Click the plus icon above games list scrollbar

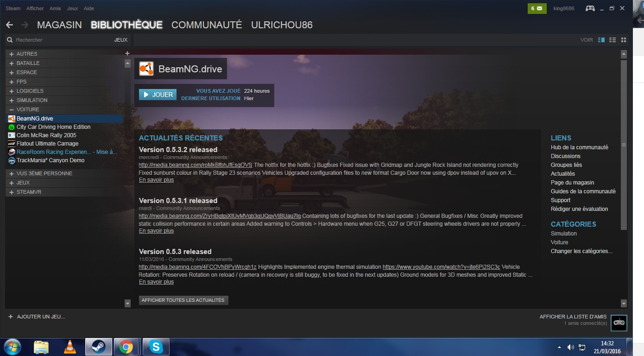(x=127, y=53)
